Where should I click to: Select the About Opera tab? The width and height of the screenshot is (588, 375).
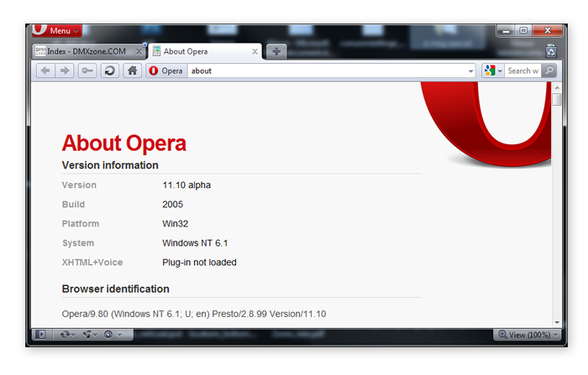pyautogui.click(x=205, y=51)
